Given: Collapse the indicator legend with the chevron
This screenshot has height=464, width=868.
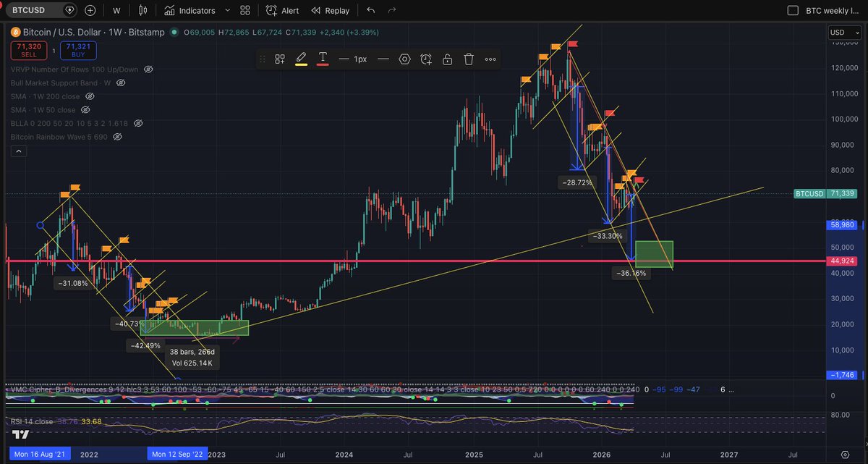Looking at the screenshot, I should (18, 152).
